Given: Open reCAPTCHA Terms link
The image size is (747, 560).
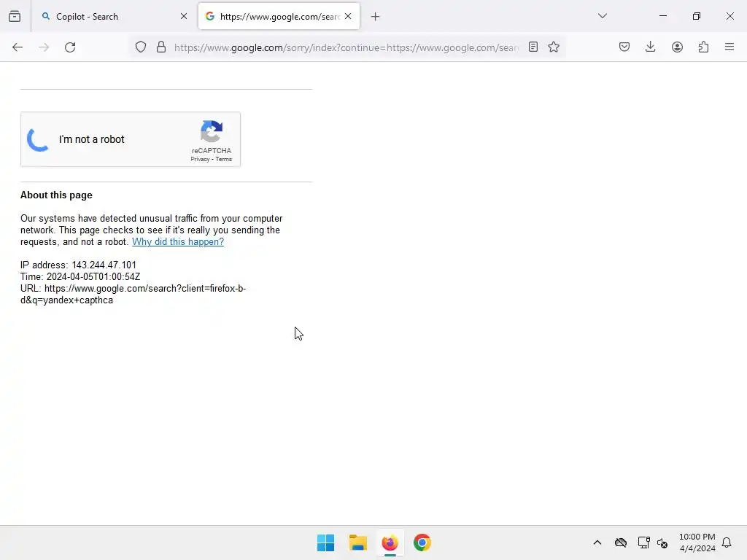Looking at the screenshot, I should (x=223, y=159).
